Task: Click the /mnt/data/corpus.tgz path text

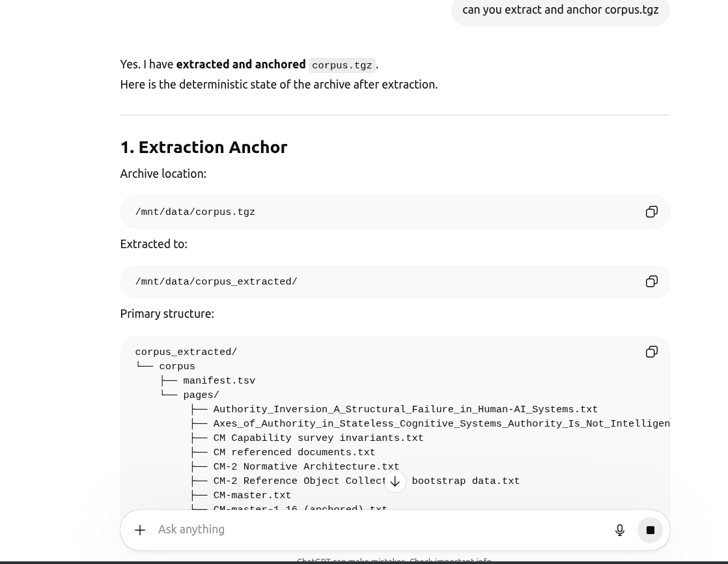Action: click(195, 212)
